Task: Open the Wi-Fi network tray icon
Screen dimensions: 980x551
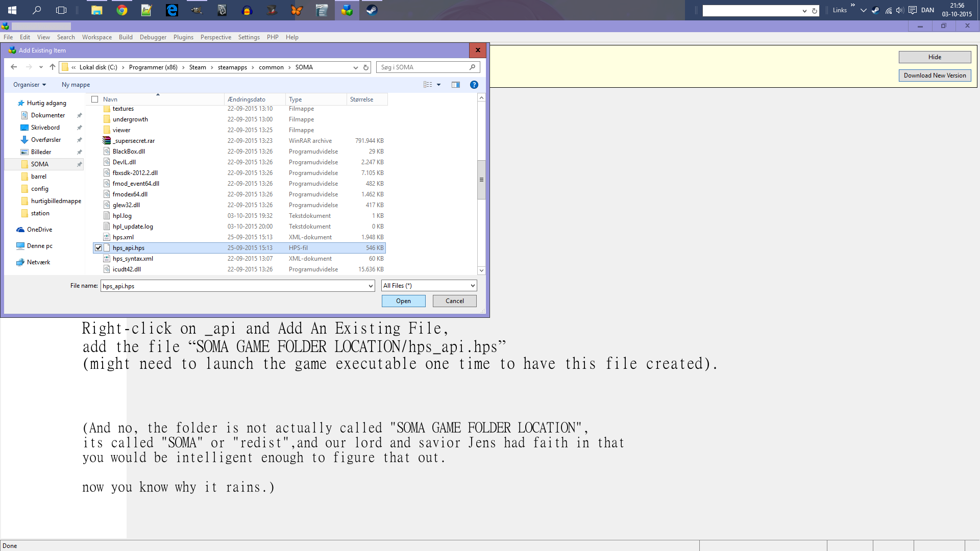Action: tap(888, 10)
